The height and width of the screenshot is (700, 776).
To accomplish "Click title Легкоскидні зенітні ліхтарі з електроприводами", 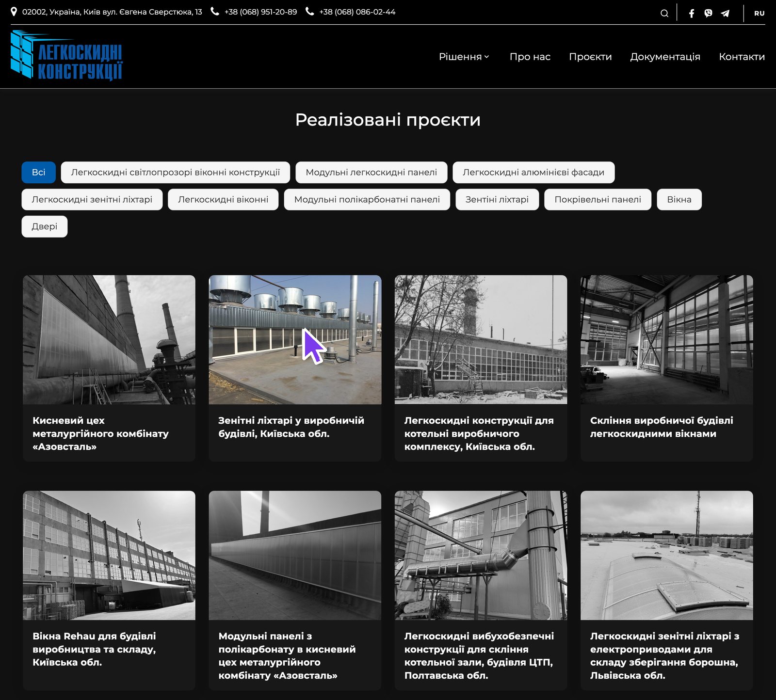I will pyautogui.click(x=664, y=655).
